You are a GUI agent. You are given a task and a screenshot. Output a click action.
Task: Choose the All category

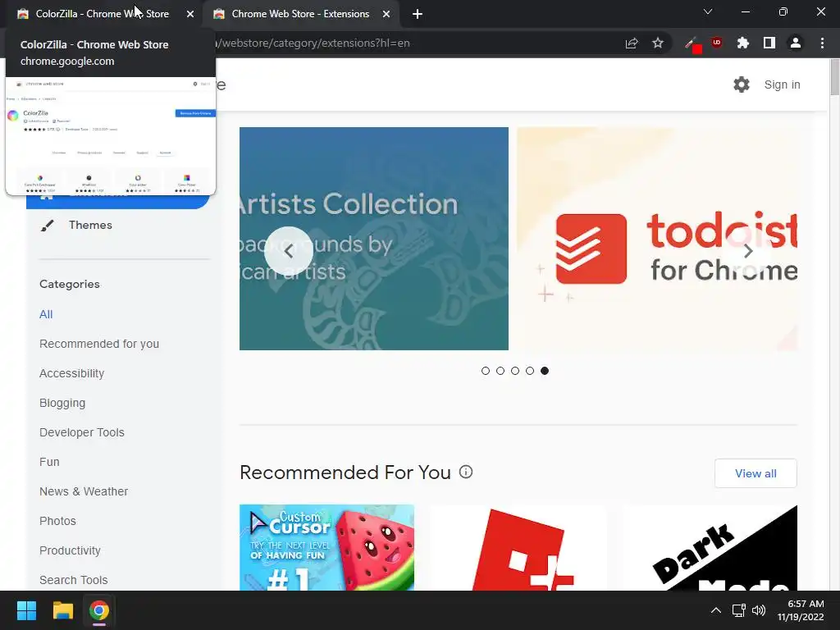pyautogui.click(x=46, y=314)
